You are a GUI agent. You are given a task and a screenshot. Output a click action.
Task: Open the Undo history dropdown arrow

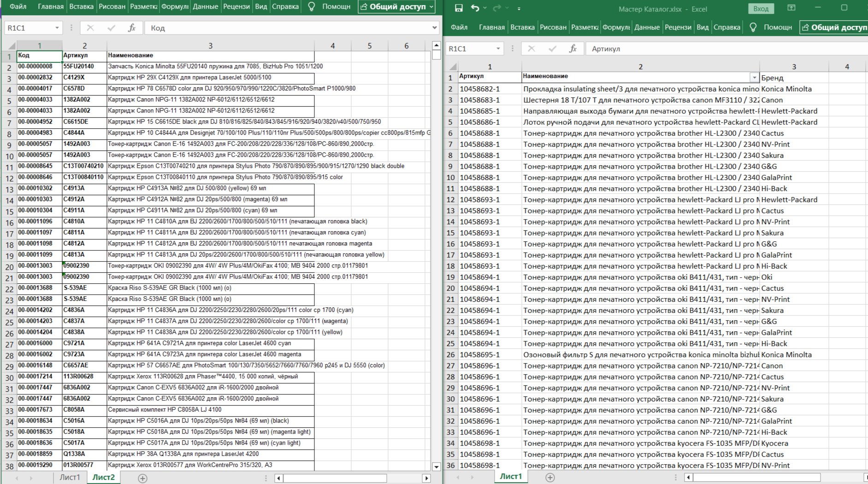click(485, 8)
